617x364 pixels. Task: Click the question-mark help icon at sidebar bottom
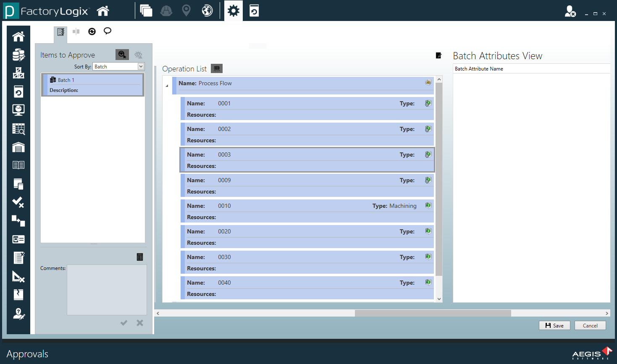coord(18,314)
